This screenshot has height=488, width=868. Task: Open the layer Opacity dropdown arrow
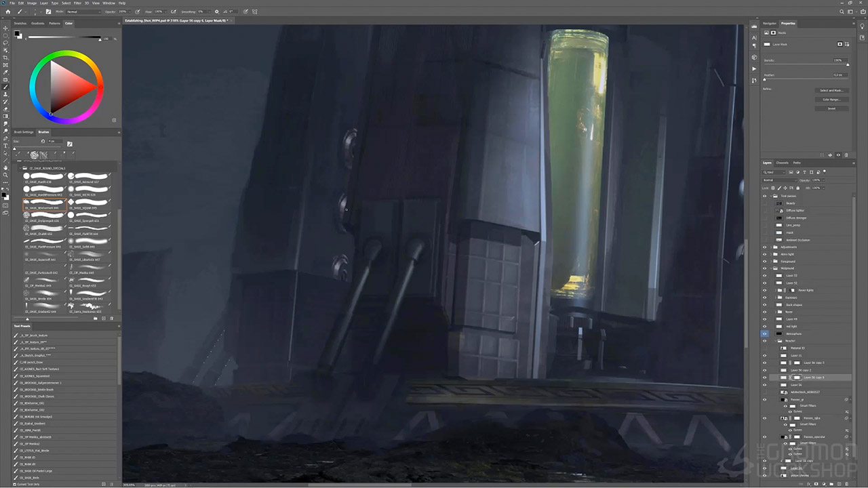pos(823,180)
